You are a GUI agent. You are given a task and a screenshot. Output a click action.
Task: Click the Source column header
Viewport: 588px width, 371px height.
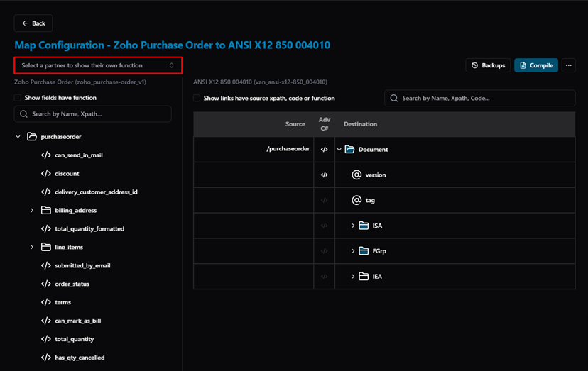pos(295,124)
